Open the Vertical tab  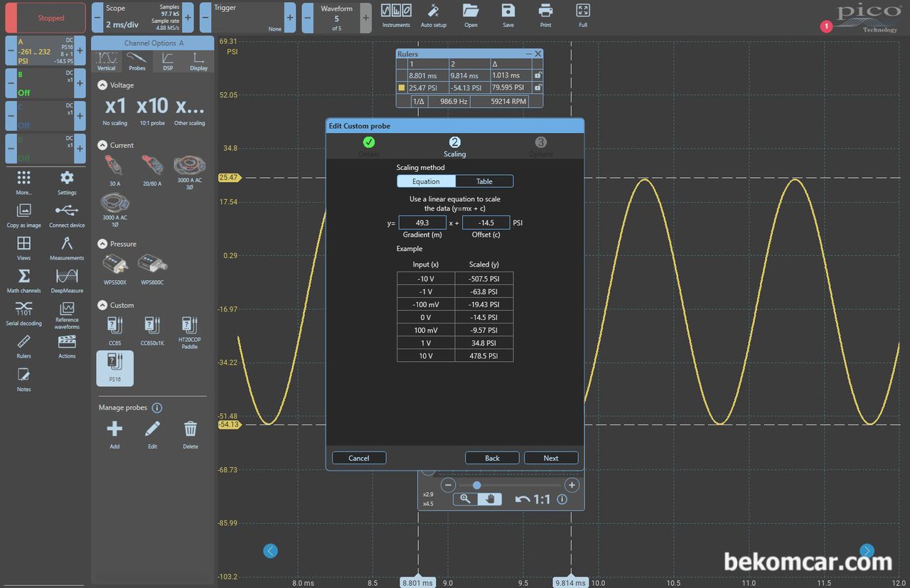point(106,61)
